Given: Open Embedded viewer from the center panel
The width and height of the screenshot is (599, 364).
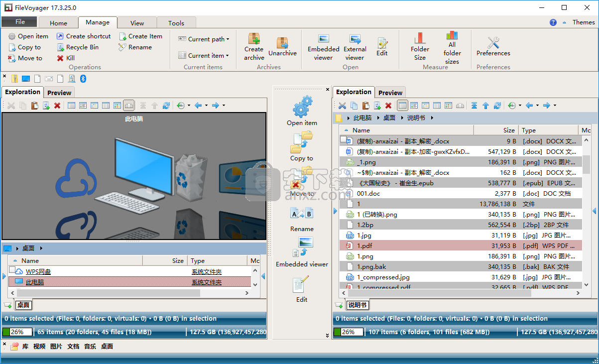Looking at the screenshot, I should pos(302,248).
